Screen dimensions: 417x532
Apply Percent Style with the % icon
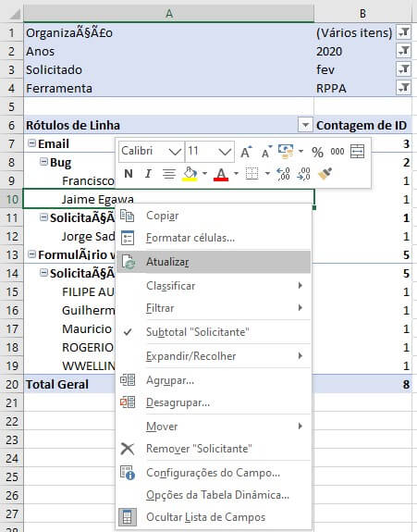(317, 152)
